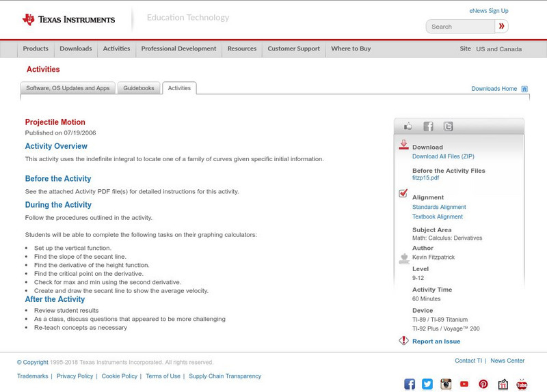The height and width of the screenshot is (392, 547).
Task: Open the Privacy Policy footer link
Action: [75, 376]
